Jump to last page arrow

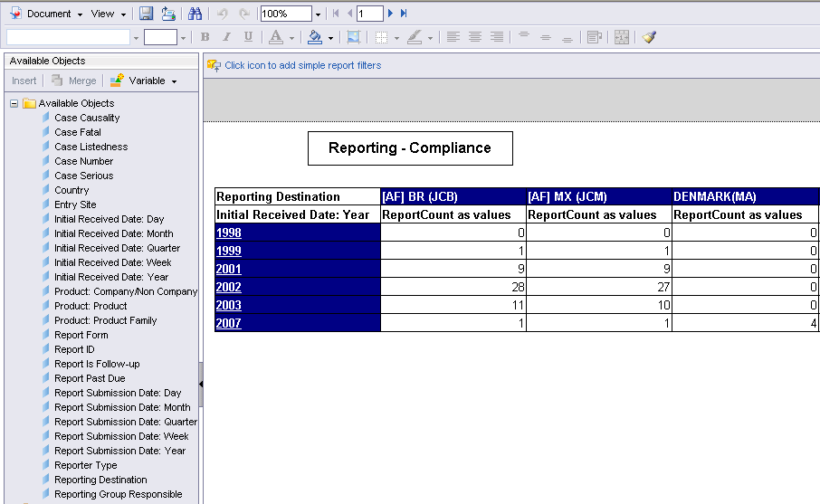pos(404,14)
